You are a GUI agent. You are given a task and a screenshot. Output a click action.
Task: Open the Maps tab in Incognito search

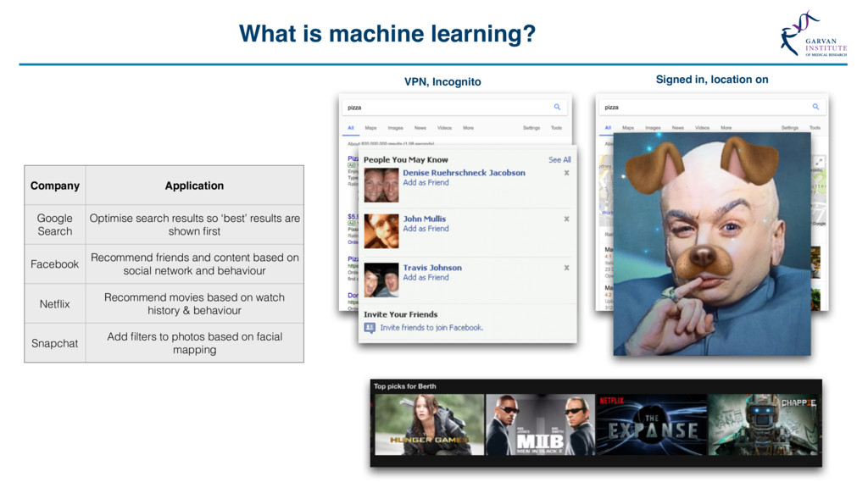371,128
